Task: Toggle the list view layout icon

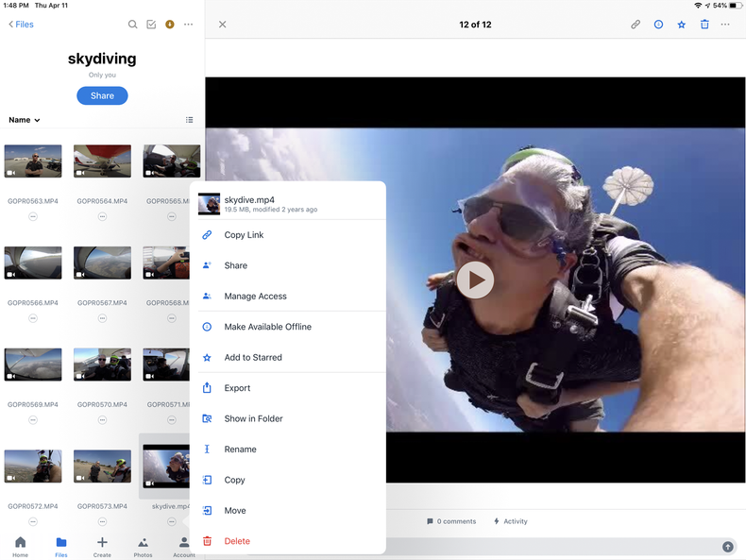Action: coord(189,120)
